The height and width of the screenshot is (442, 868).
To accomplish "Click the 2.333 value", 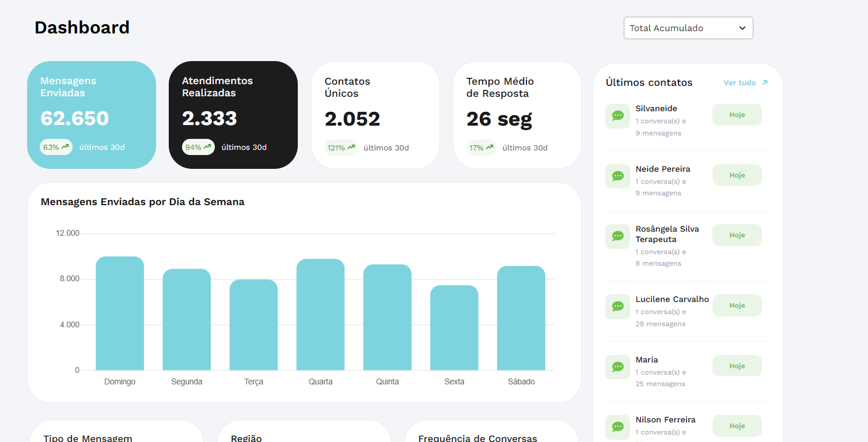I will [210, 118].
